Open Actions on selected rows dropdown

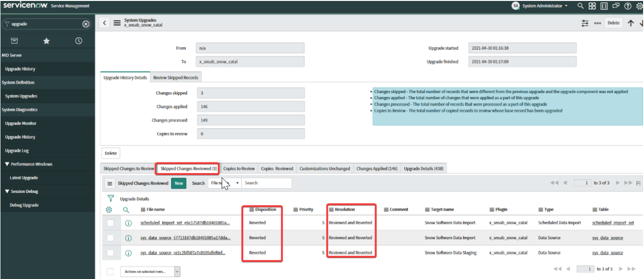[x=150, y=272]
